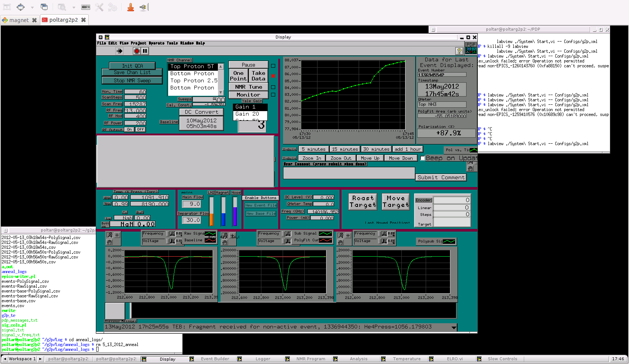Select Top Proton 5T in NMR Channel list
The height and width of the screenshot is (364, 629).
tap(192, 67)
